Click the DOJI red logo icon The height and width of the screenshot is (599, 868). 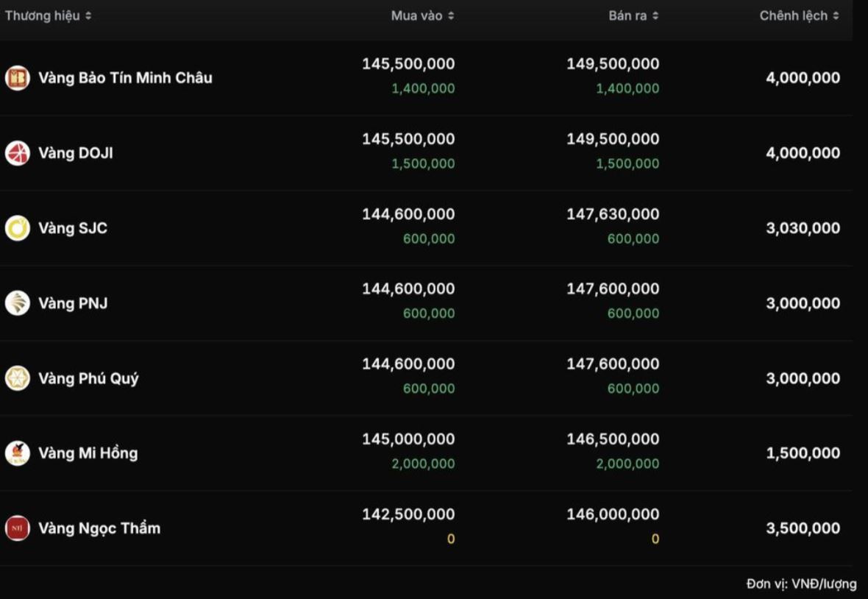[17, 153]
